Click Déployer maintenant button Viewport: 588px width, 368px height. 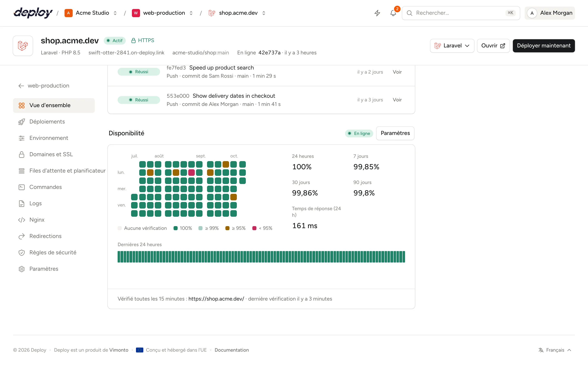point(544,46)
